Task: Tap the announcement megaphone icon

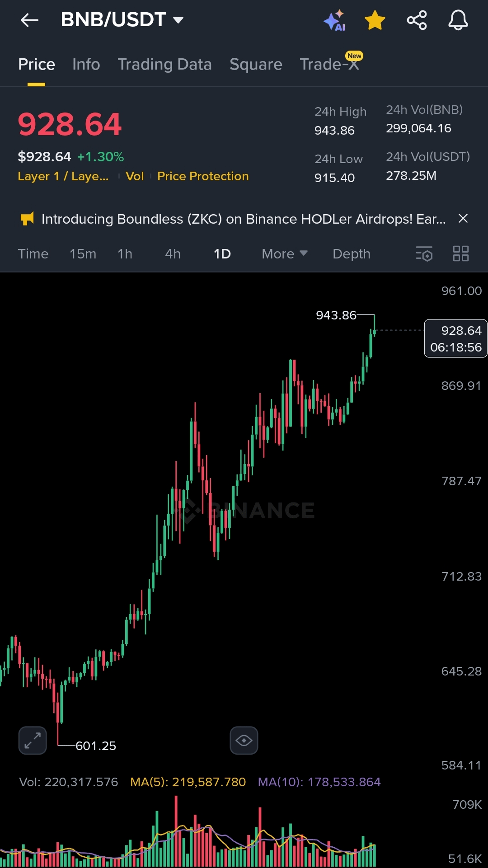Action: [x=27, y=219]
